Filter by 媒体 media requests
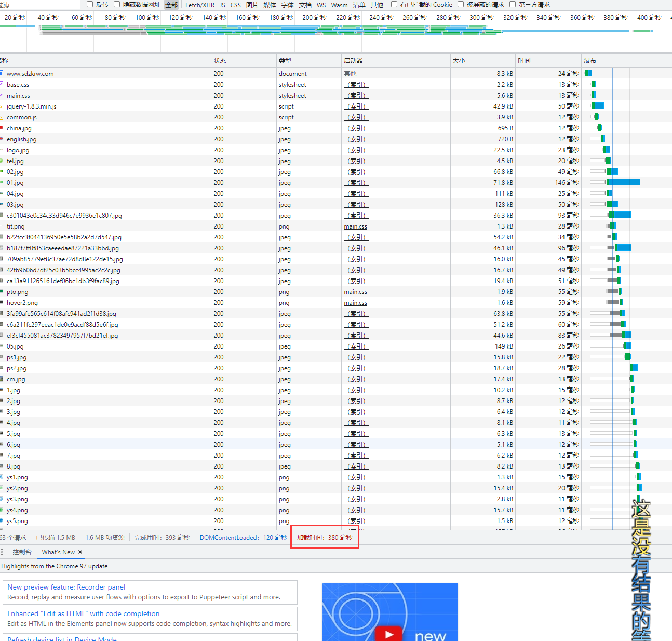672x641 pixels. pyautogui.click(x=270, y=5)
